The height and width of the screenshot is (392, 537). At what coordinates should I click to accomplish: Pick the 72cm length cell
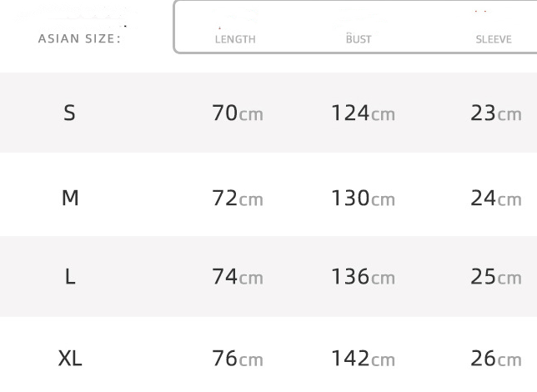click(x=238, y=199)
